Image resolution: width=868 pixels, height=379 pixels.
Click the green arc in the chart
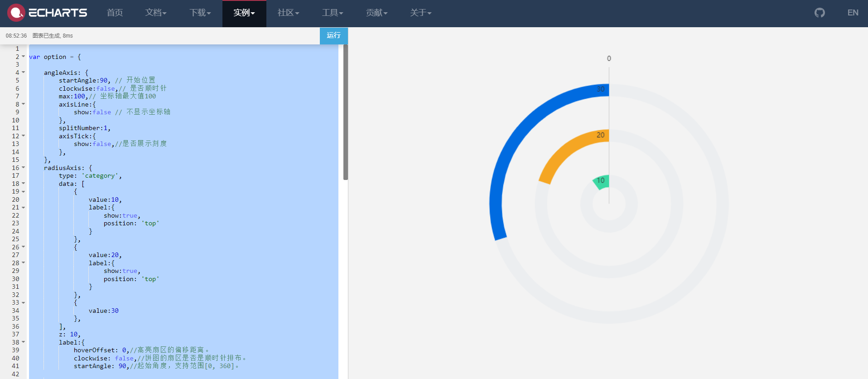click(x=601, y=182)
